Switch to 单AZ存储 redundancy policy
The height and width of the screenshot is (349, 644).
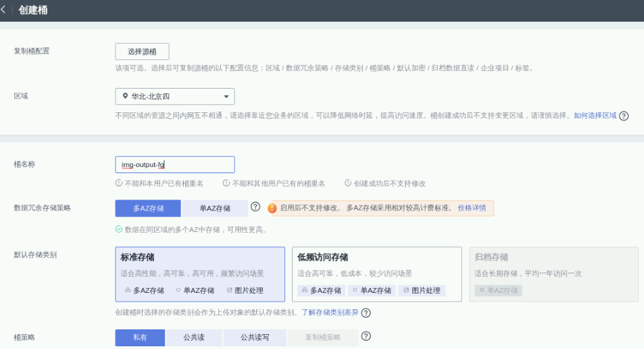tap(215, 208)
